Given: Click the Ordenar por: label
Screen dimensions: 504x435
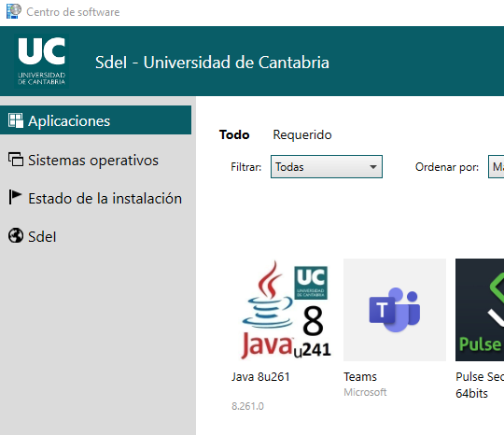Looking at the screenshot, I should (x=447, y=167).
